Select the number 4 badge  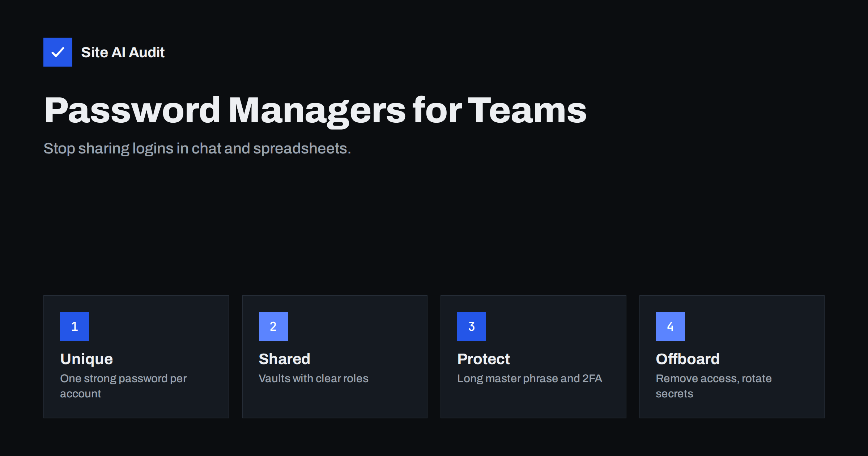[671, 326]
